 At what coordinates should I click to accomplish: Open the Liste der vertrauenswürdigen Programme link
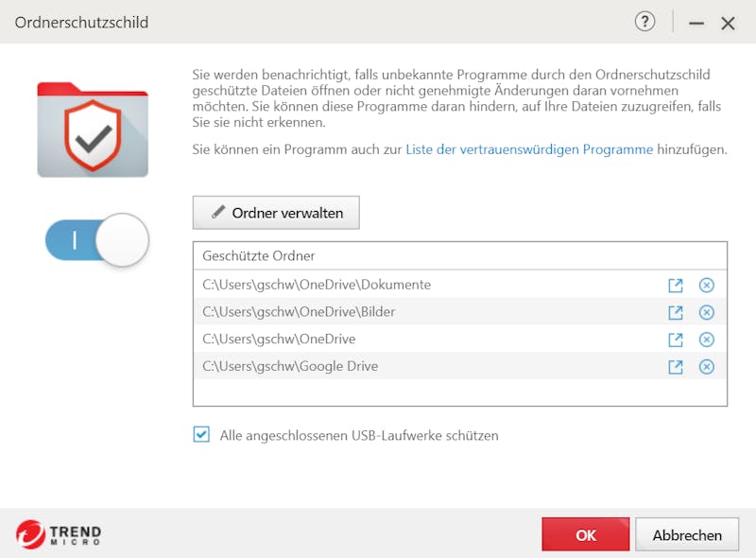(529, 149)
